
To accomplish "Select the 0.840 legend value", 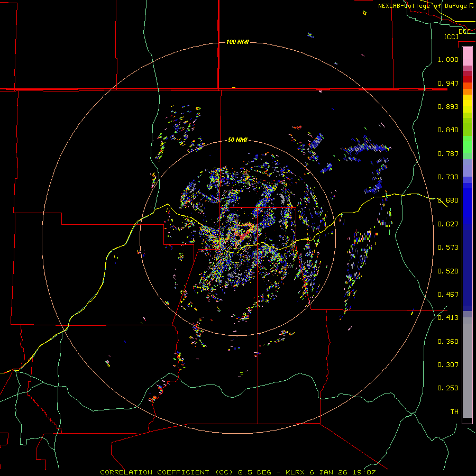I will [448, 130].
